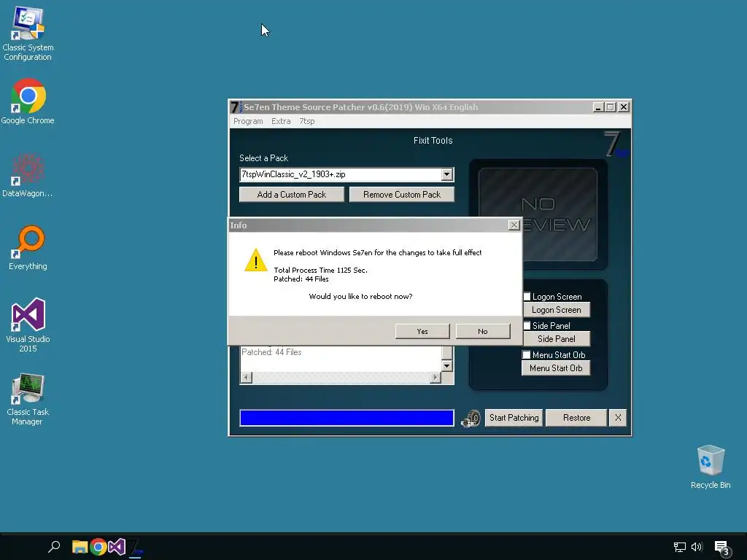The height and width of the screenshot is (560, 747).
Task: Enable the Menu Start Orb checkbox
Action: [527, 355]
